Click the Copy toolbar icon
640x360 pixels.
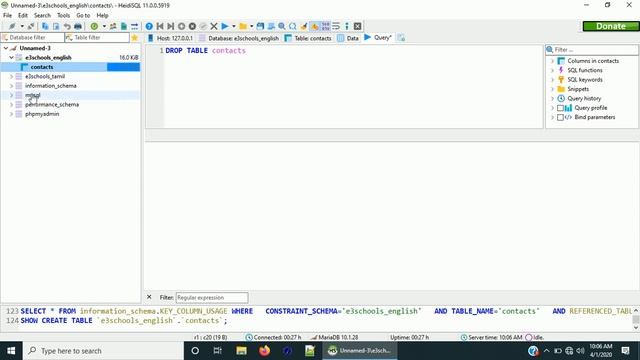pyautogui.click(x=45, y=26)
